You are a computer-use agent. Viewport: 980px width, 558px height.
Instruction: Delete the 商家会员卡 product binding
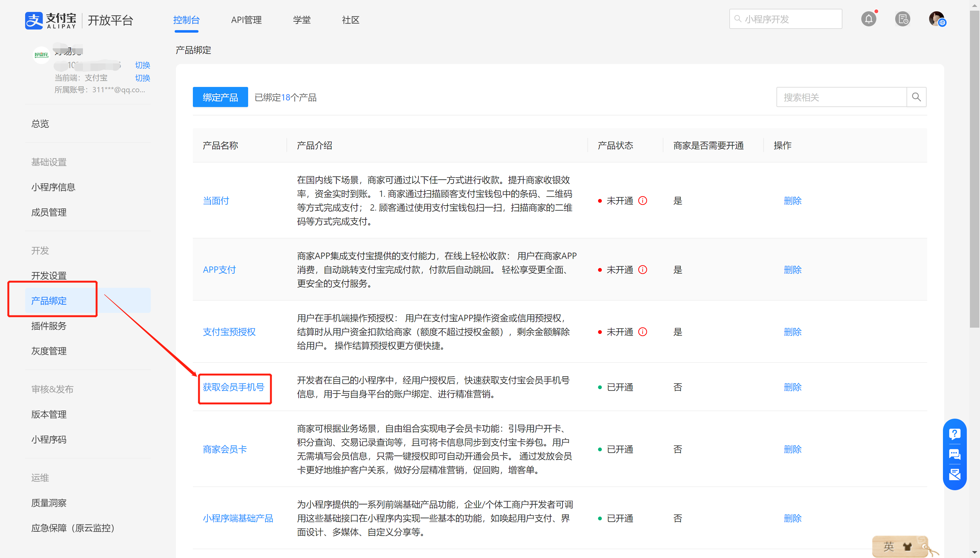click(x=792, y=449)
